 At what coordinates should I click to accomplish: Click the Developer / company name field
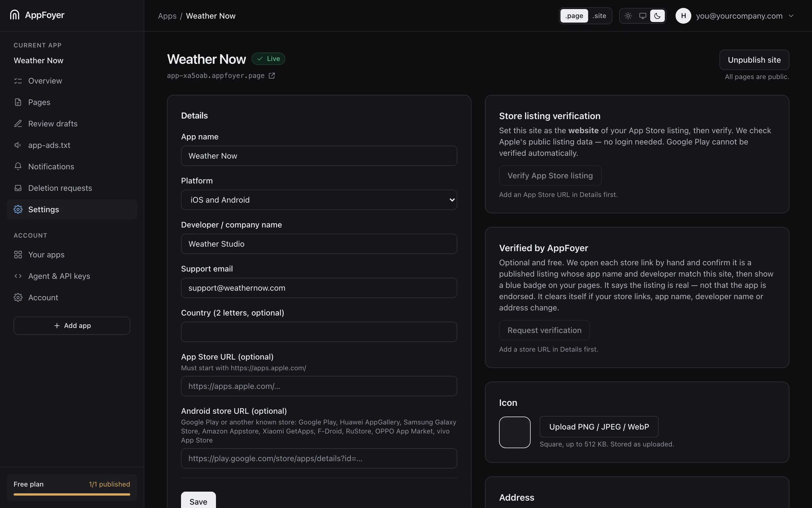click(319, 244)
